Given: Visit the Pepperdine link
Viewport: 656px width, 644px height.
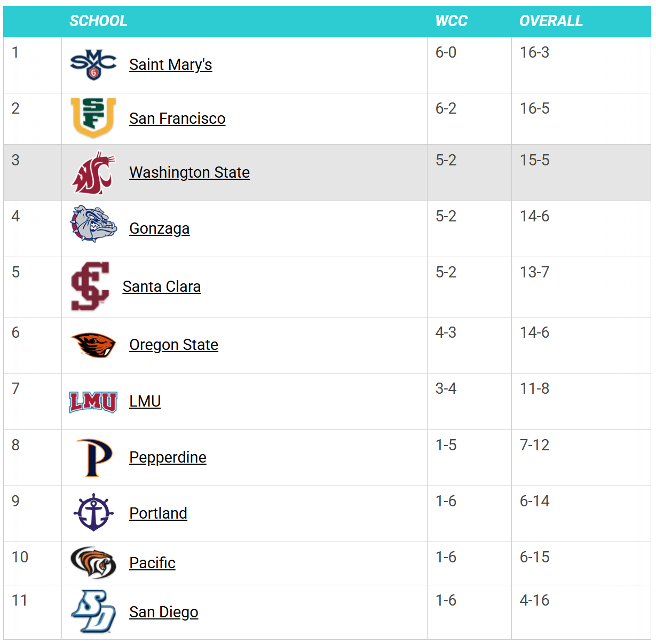Looking at the screenshot, I should [168, 457].
